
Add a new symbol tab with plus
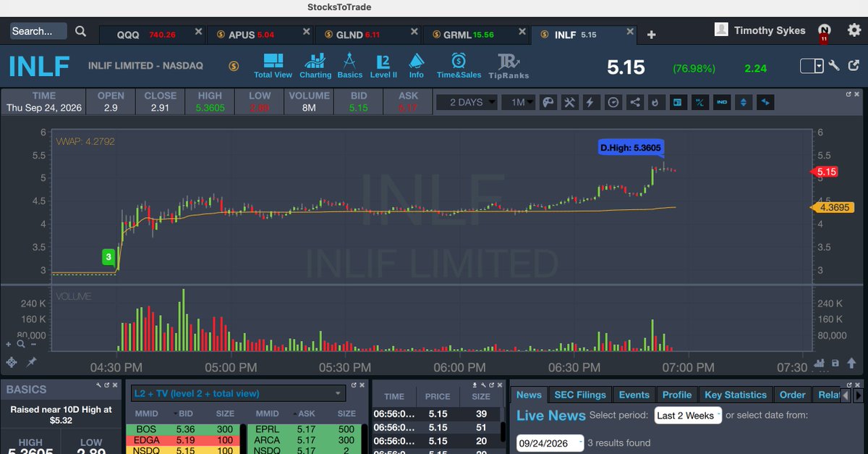click(x=651, y=35)
